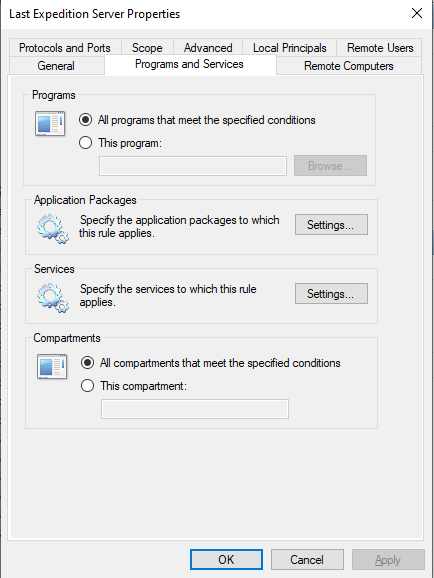Click the Programs section window icon
Screen dimensions: 434x578
[50, 123]
